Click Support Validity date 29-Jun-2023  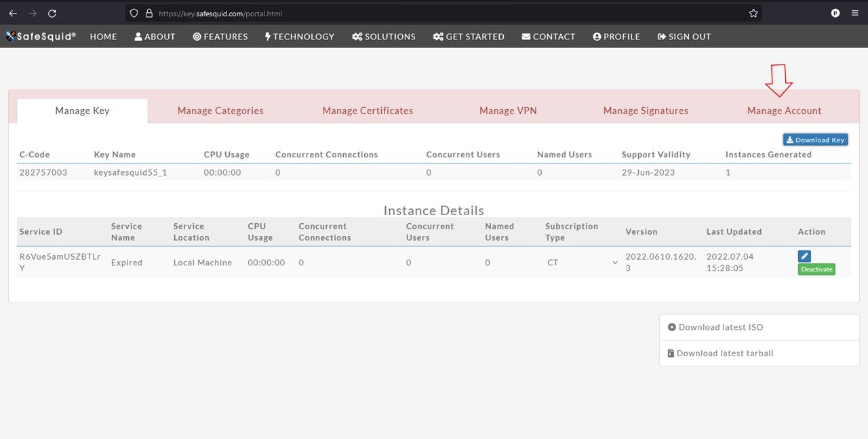pyautogui.click(x=648, y=172)
